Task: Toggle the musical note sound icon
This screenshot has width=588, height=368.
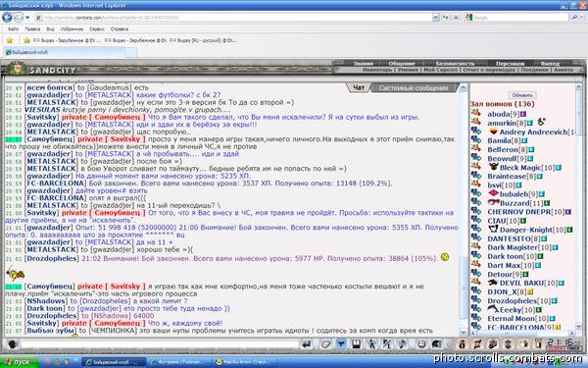Action: (x=402, y=343)
